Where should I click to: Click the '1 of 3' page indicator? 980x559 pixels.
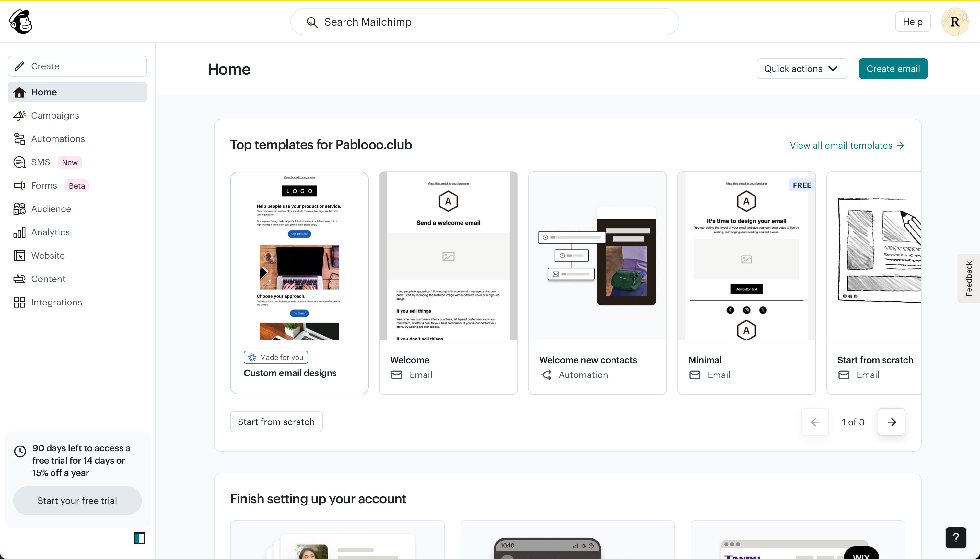(853, 422)
